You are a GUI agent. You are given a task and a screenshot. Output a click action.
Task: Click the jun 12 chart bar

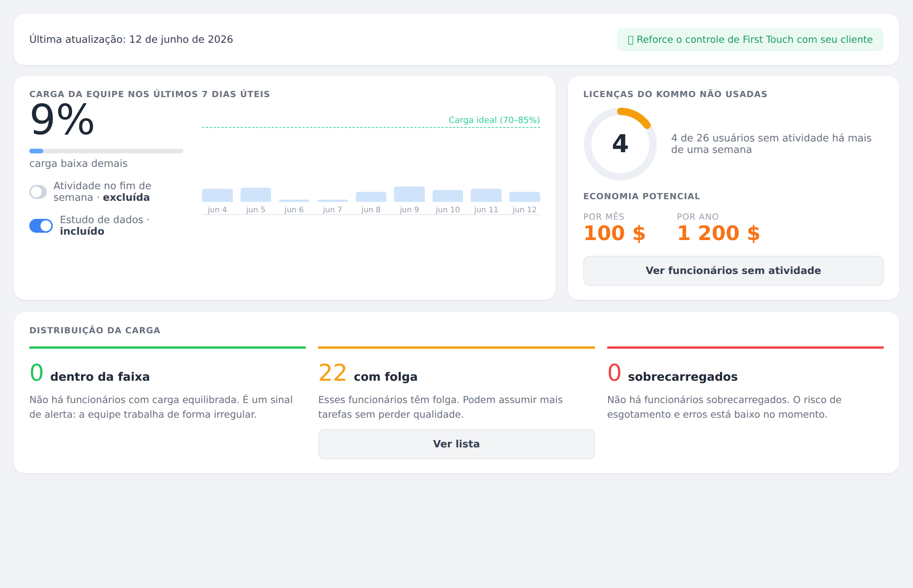pyautogui.click(x=524, y=197)
